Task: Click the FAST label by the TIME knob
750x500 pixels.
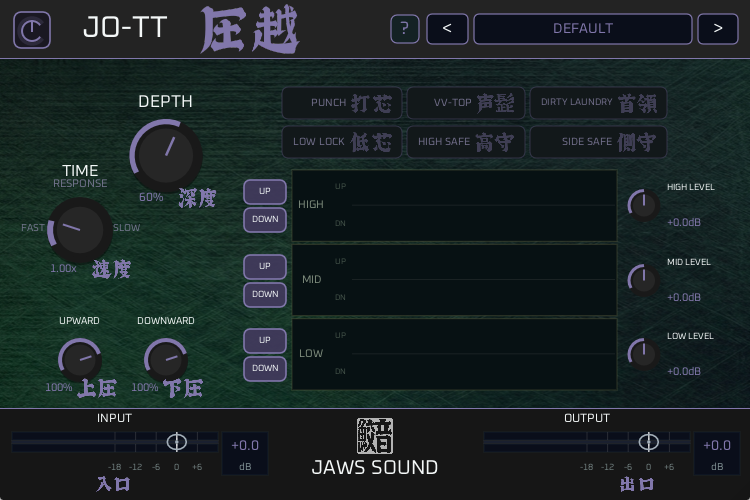Action: [x=33, y=228]
